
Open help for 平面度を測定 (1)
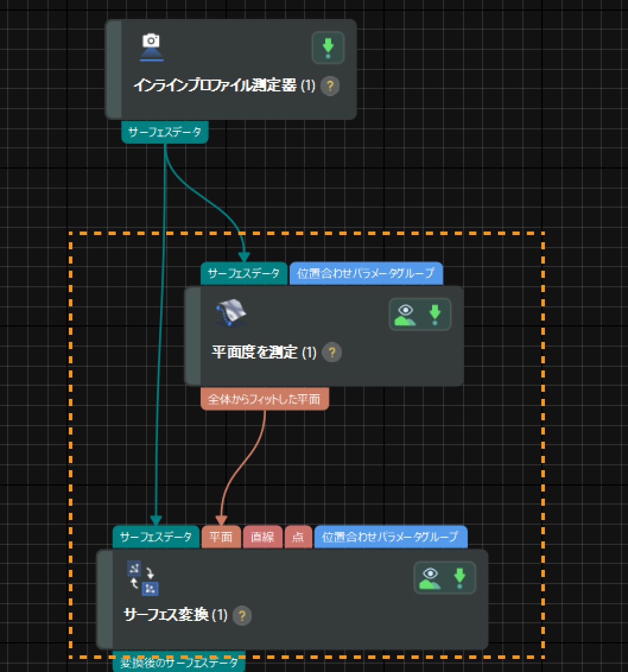point(332,352)
